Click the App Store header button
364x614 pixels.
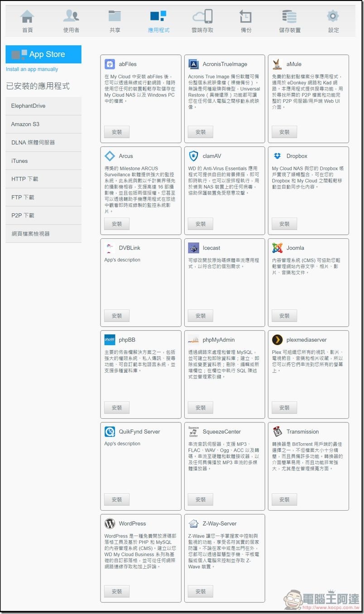pyautogui.click(x=43, y=54)
